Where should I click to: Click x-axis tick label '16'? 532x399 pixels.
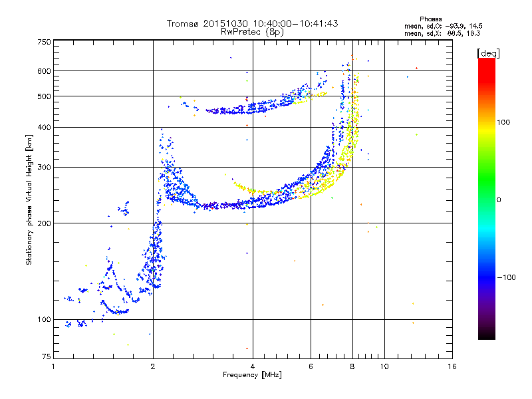point(452,366)
